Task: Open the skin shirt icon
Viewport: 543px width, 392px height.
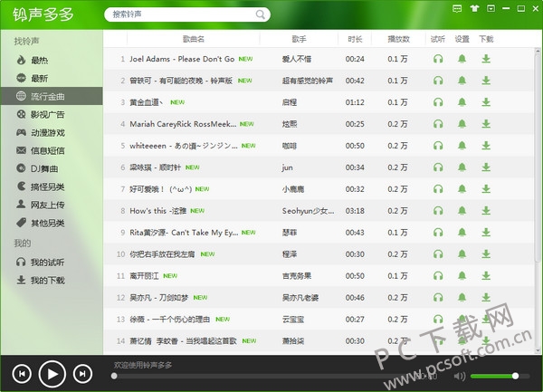Action: [x=474, y=9]
